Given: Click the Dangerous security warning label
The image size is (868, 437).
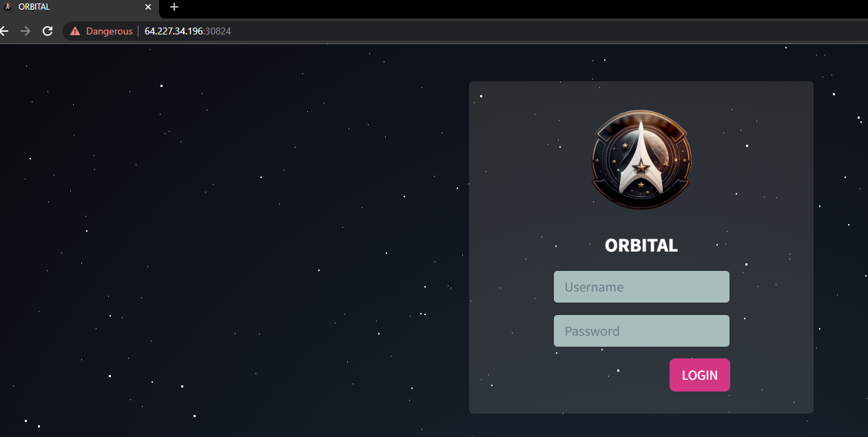Looking at the screenshot, I should 108,30.
